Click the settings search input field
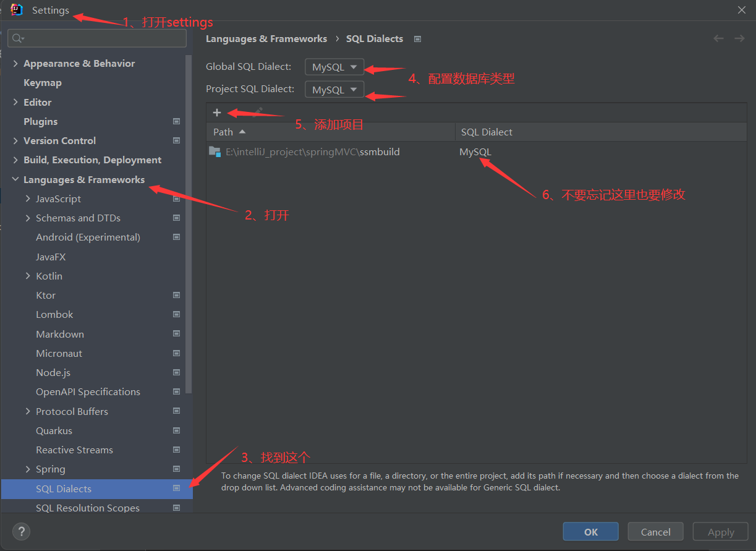The image size is (756, 551). (97, 38)
